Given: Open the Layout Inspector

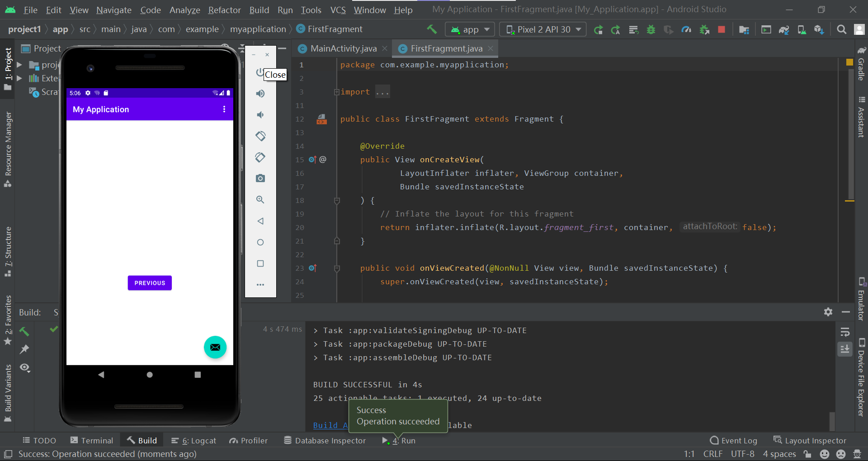Looking at the screenshot, I should point(810,441).
